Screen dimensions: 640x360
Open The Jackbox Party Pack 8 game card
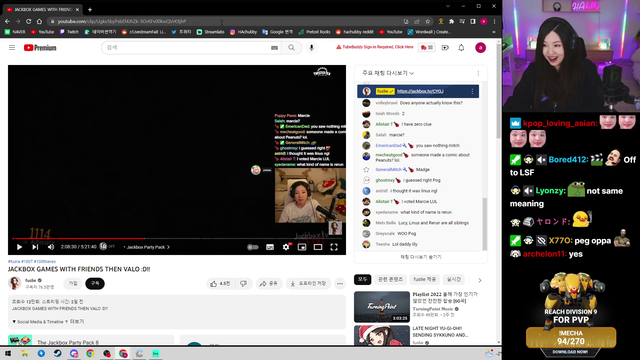point(91,340)
